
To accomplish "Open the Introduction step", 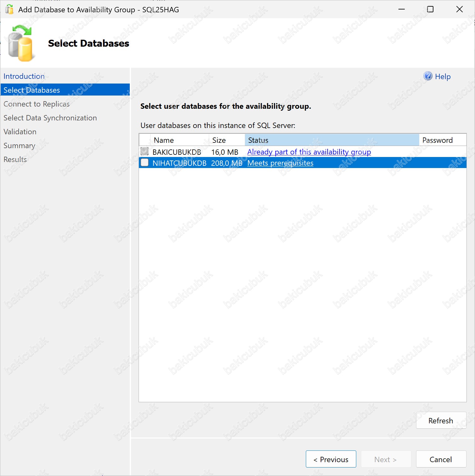I will click(24, 76).
